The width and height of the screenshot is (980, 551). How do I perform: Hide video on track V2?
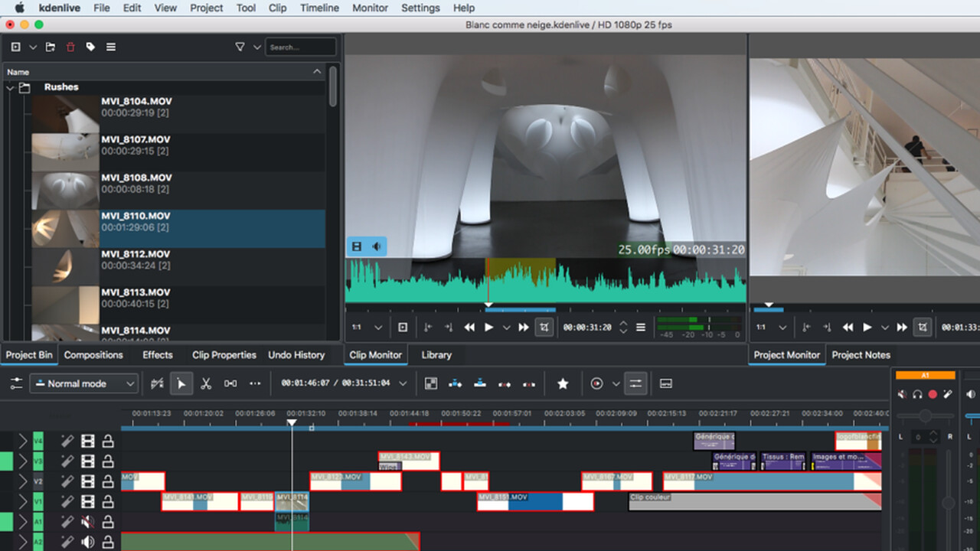tap(87, 481)
